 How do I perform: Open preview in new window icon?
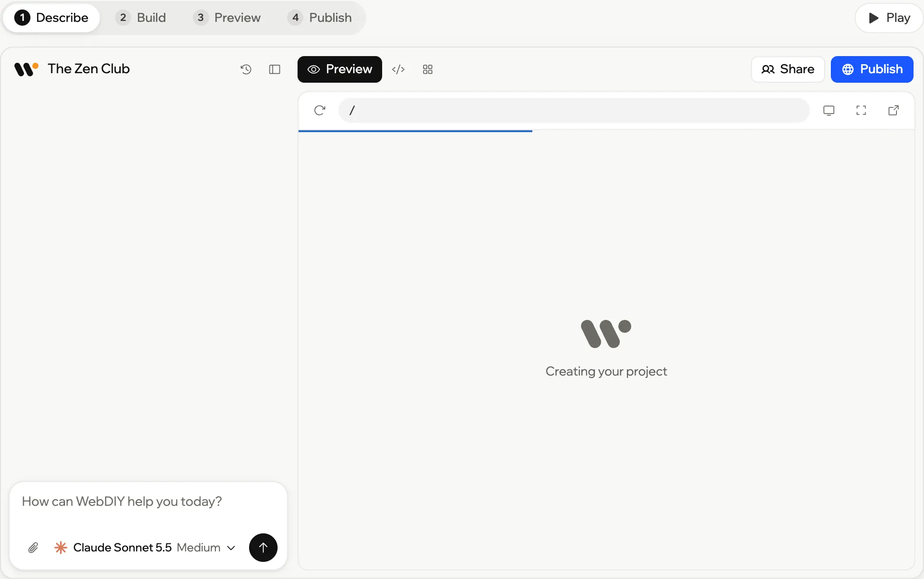pyautogui.click(x=894, y=110)
